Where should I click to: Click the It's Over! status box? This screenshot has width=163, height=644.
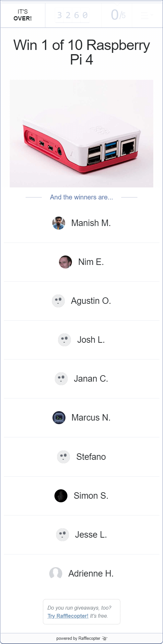(x=23, y=16)
